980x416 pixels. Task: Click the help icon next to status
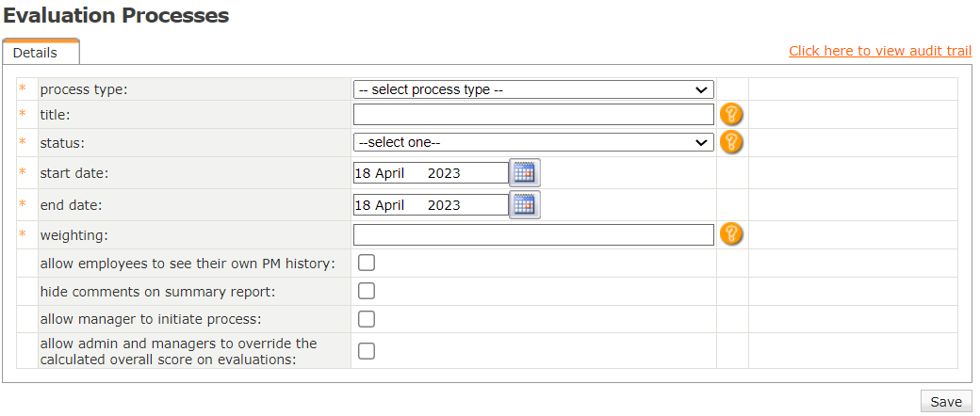[732, 142]
